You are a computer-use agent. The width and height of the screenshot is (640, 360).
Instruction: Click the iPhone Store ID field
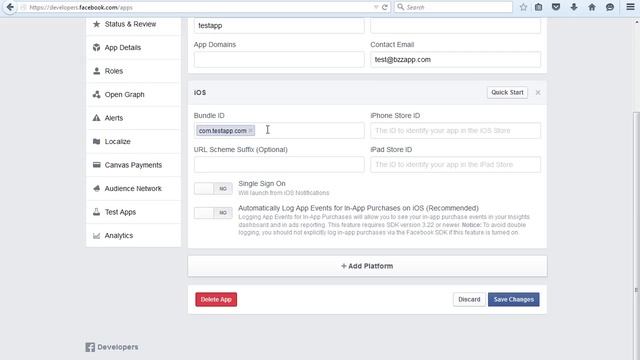(456, 131)
